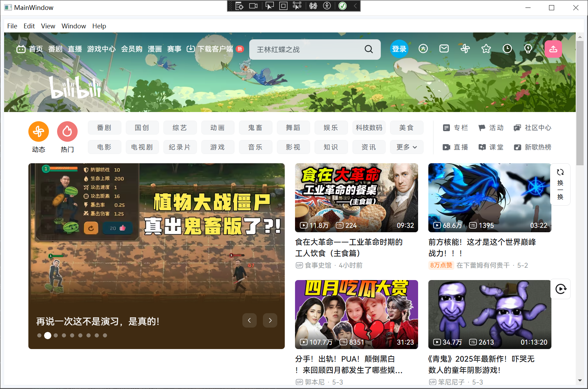Select the 科技数码 category button
The width and height of the screenshot is (588, 389).
369,128
